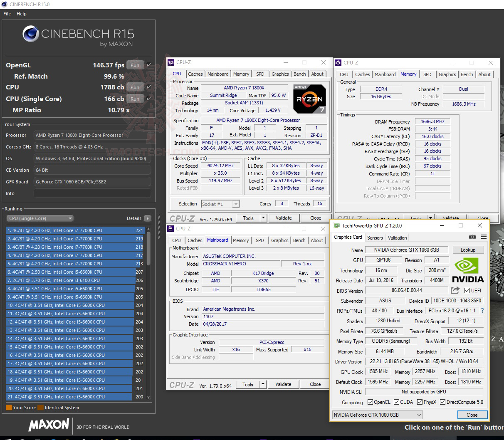The image size is (504, 440).
Task: Run the OpenGL benchmark
Action: [135, 65]
